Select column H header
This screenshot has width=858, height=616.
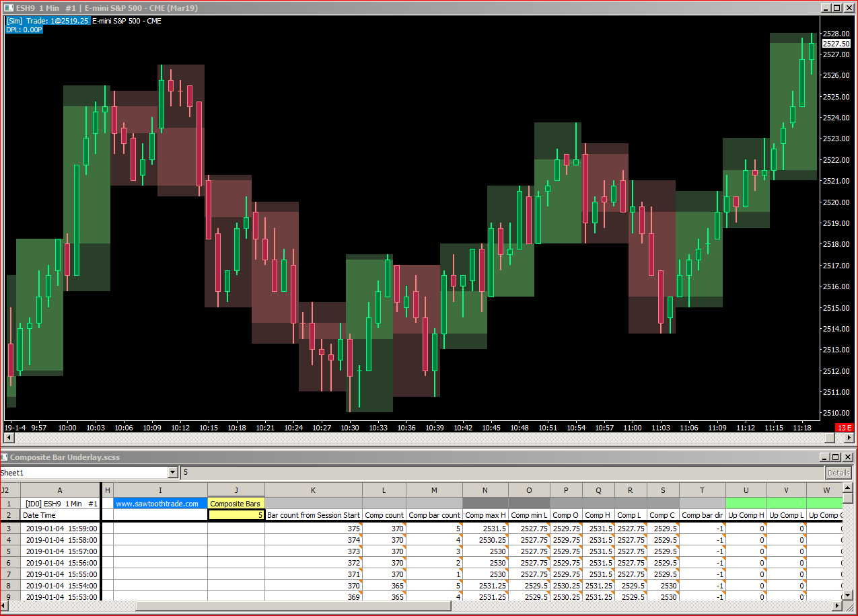tap(108, 490)
